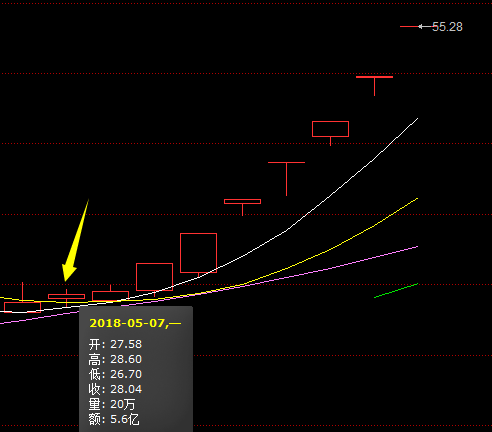Select the tall T-shaped candle with long lower shadow

(x=286, y=179)
